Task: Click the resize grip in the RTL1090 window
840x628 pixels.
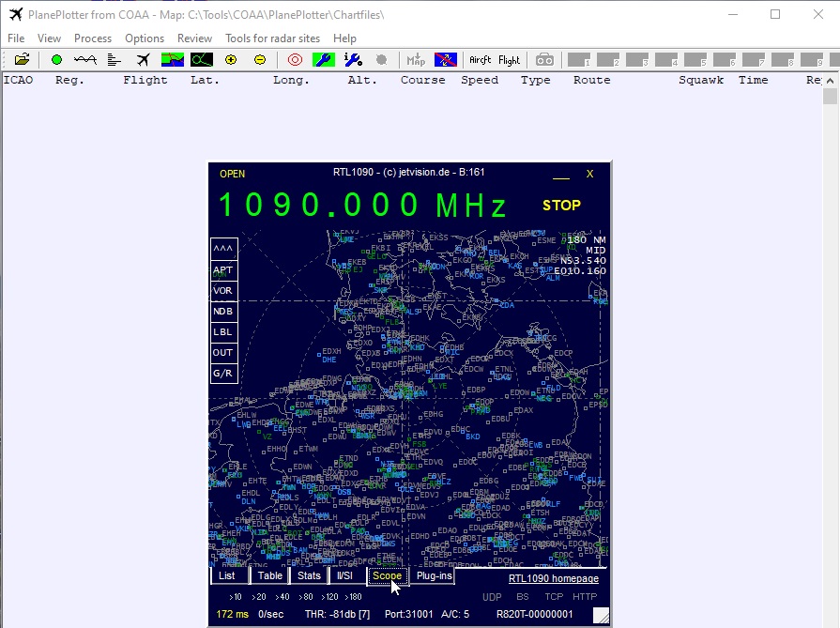Action: pos(601,616)
